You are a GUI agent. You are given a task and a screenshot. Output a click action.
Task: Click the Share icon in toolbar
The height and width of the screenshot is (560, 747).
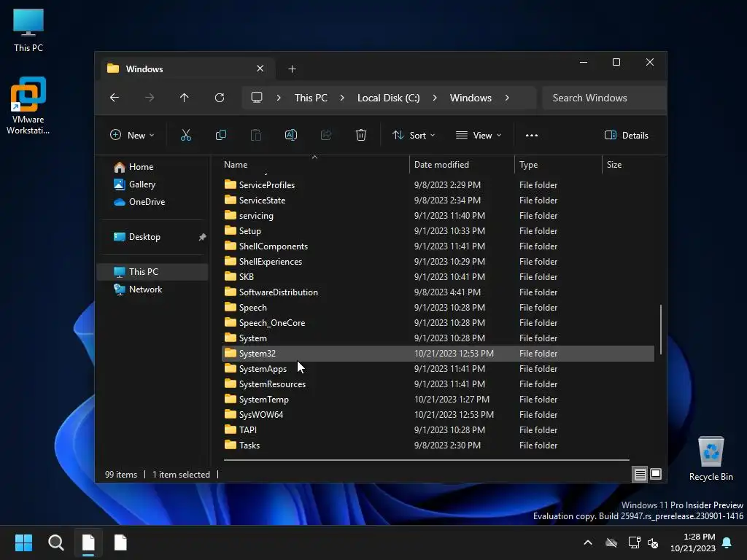(326, 136)
